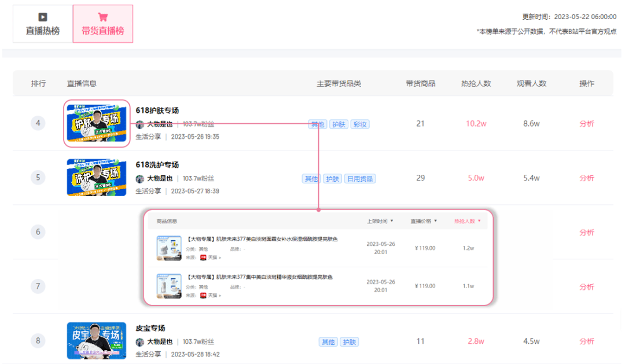Sort products by 热抢人数

tap(467, 221)
